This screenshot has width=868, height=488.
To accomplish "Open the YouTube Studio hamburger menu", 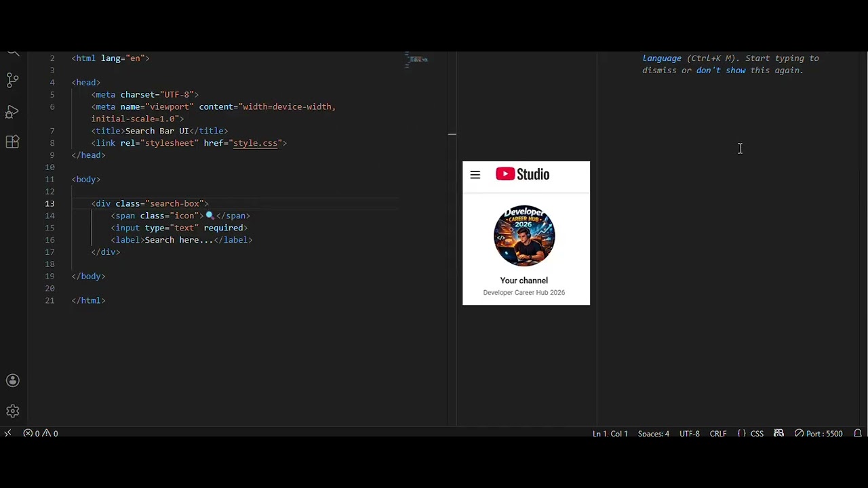I will (x=475, y=175).
